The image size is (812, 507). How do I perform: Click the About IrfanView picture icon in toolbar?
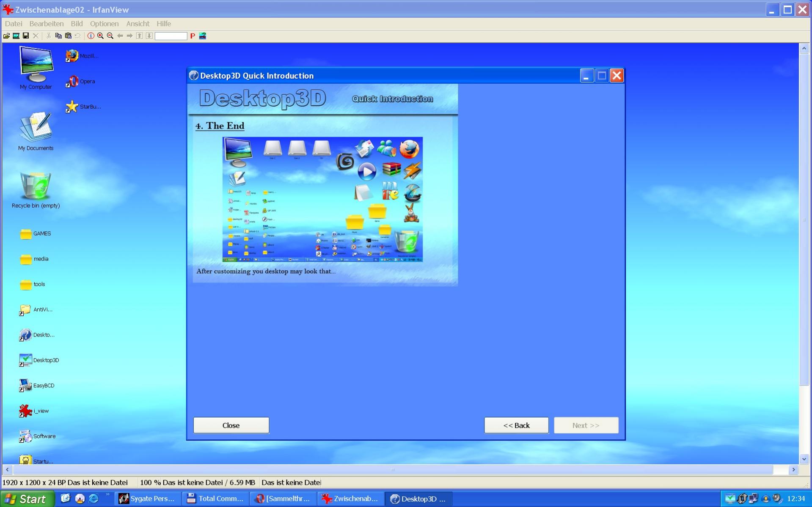pyautogui.click(x=203, y=36)
